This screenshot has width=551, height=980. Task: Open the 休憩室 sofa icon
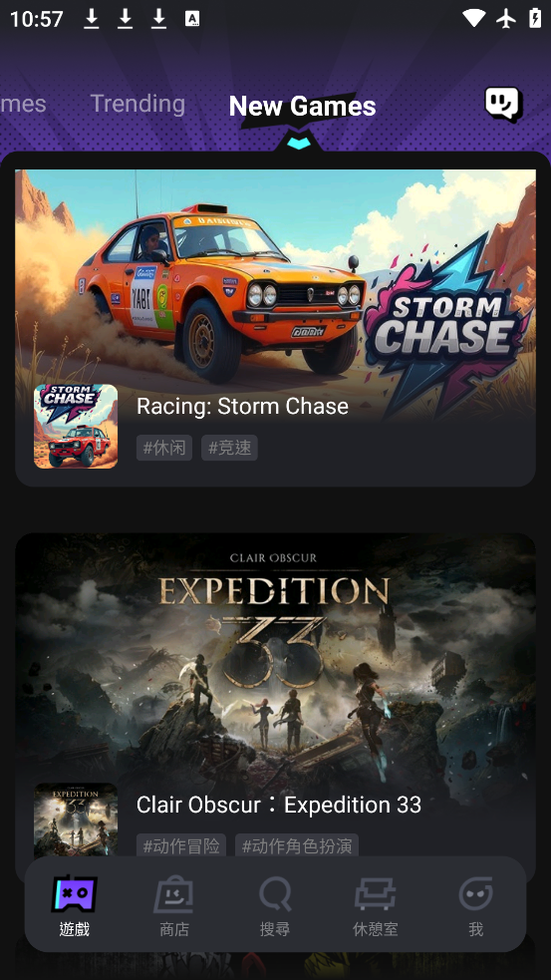point(375,894)
